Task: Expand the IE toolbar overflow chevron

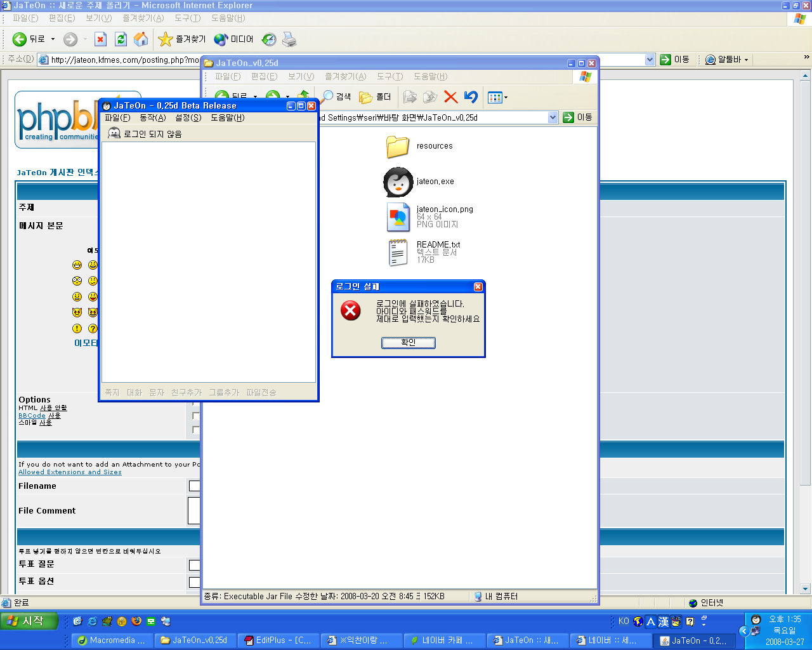Action: pos(806,57)
